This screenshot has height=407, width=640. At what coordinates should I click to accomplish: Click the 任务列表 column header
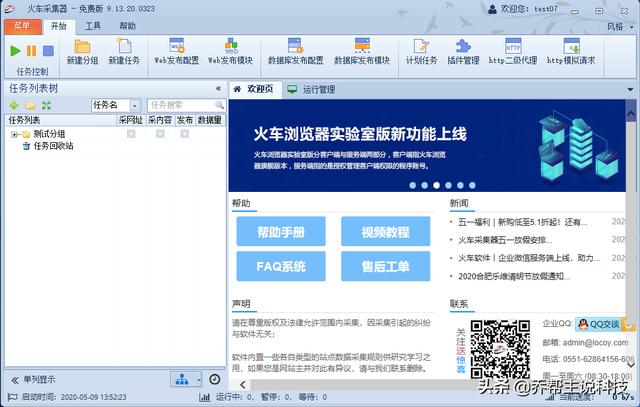61,120
